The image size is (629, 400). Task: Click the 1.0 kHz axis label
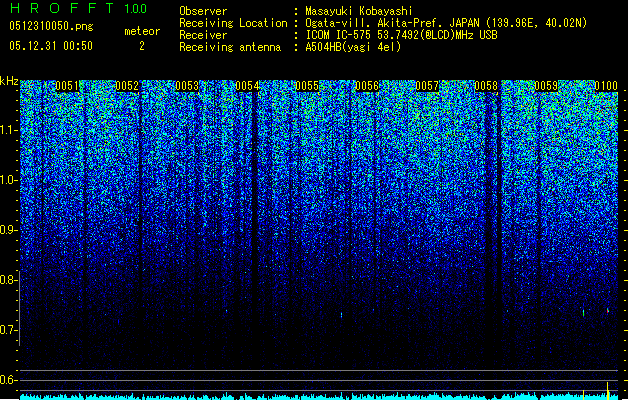(x=9, y=180)
